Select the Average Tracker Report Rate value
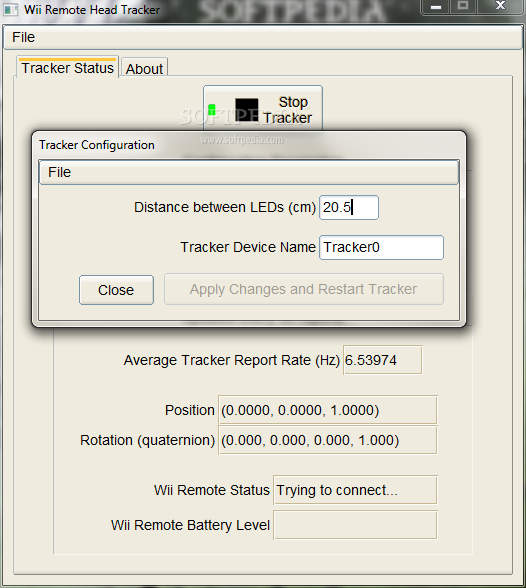This screenshot has height=588, width=526. tap(383, 360)
